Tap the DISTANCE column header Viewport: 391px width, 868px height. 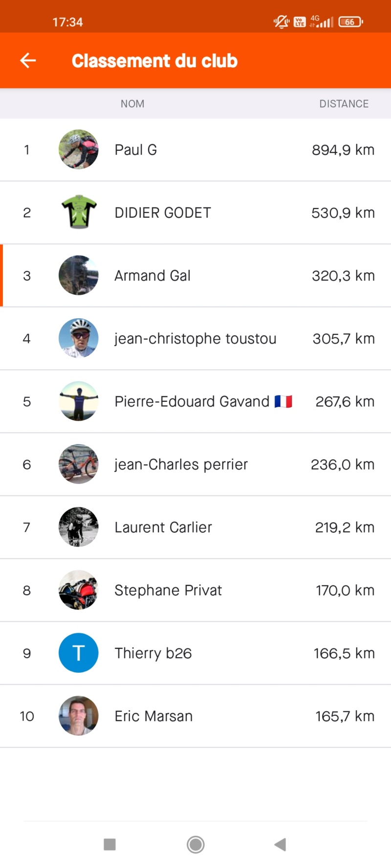pos(344,103)
